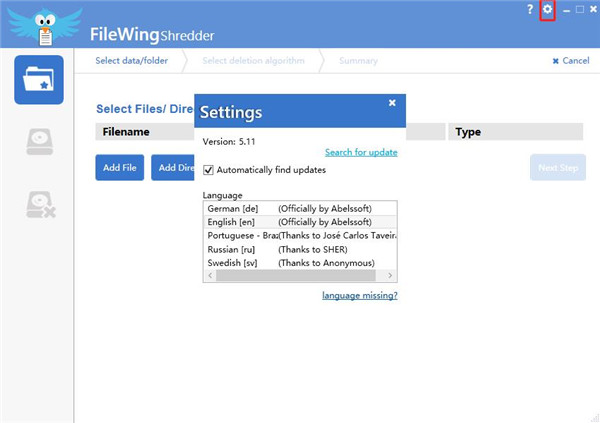Viewport: 600px width, 423px height.
Task: Open the Select deletion algorithm step
Action: pos(253,60)
